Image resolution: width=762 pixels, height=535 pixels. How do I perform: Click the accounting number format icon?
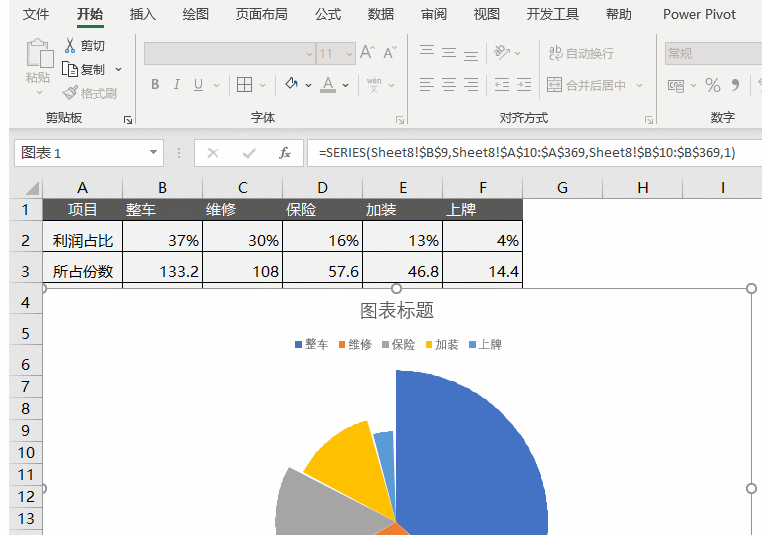pyautogui.click(x=676, y=86)
